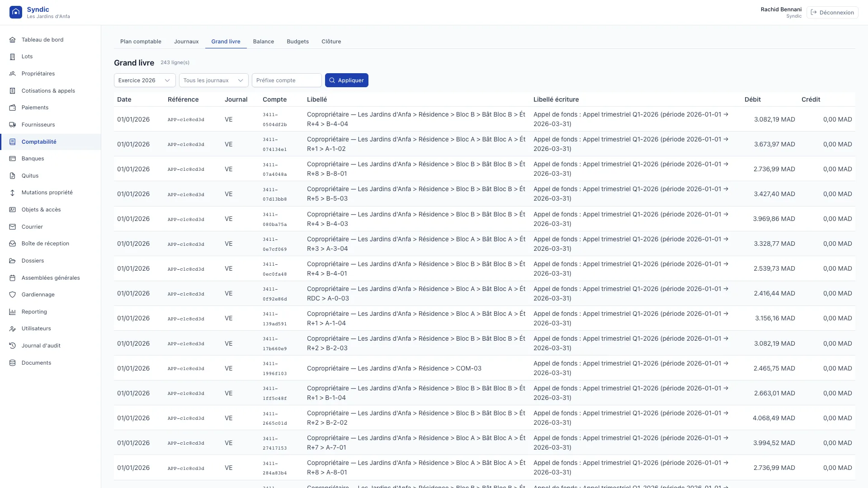Image resolution: width=868 pixels, height=488 pixels.
Task: Open Assemblées générales in sidebar
Action: click(51, 278)
